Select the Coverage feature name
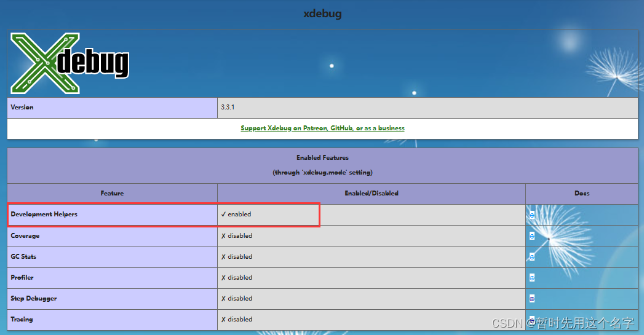Viewport: 644px width, 335px height. pos(25,235)
